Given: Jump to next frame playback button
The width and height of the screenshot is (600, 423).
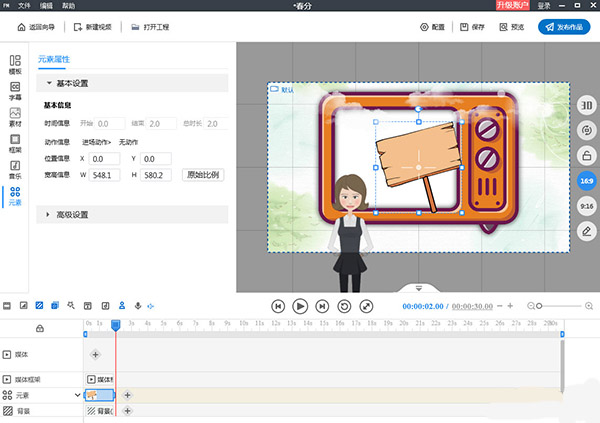Looking at the screenshot, I should coord(322,306).
